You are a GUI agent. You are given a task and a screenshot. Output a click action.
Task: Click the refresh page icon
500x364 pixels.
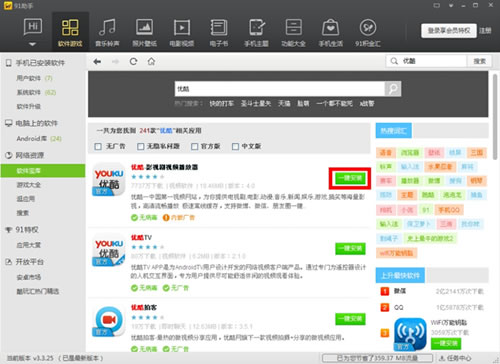(x=133, y=61)
